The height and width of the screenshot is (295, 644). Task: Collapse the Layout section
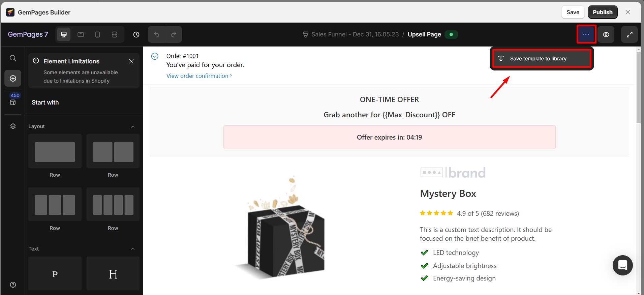click(x=133, y=126)
